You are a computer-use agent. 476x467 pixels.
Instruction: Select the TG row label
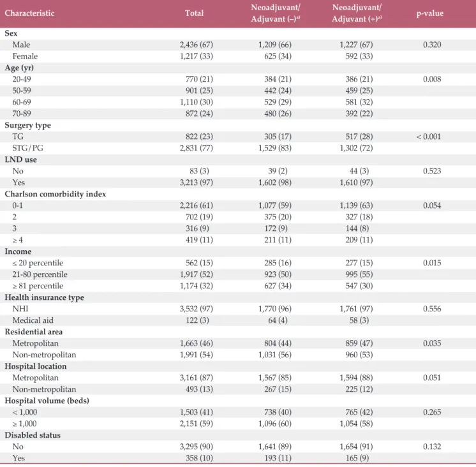coord(18,137)
